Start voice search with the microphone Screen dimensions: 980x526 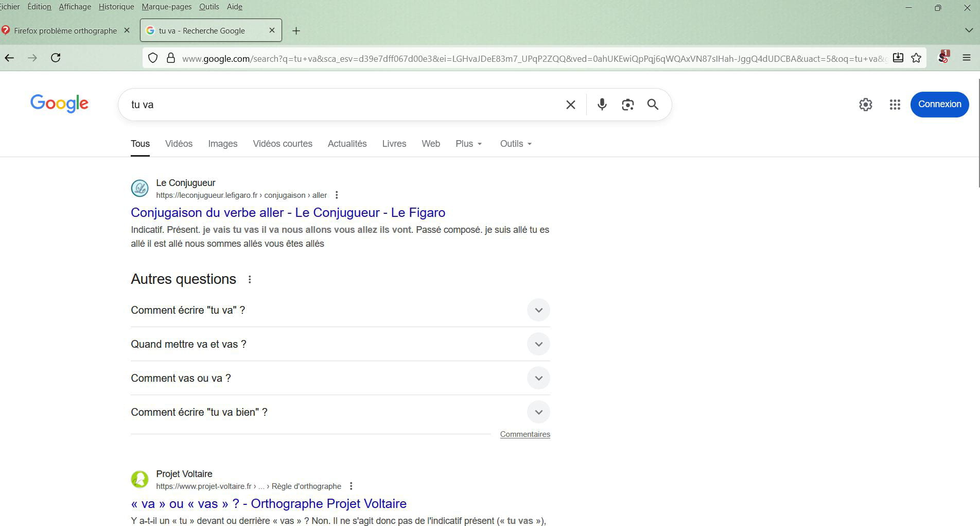point(602,105)
